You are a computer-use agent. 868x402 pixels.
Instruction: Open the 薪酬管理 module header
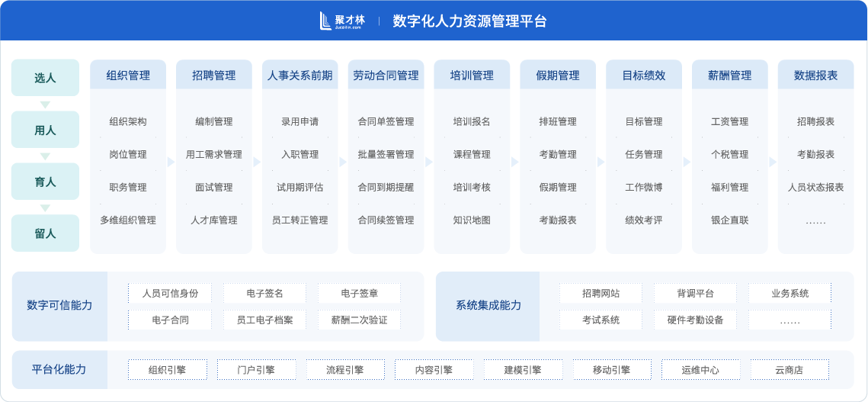pos(729,75)
